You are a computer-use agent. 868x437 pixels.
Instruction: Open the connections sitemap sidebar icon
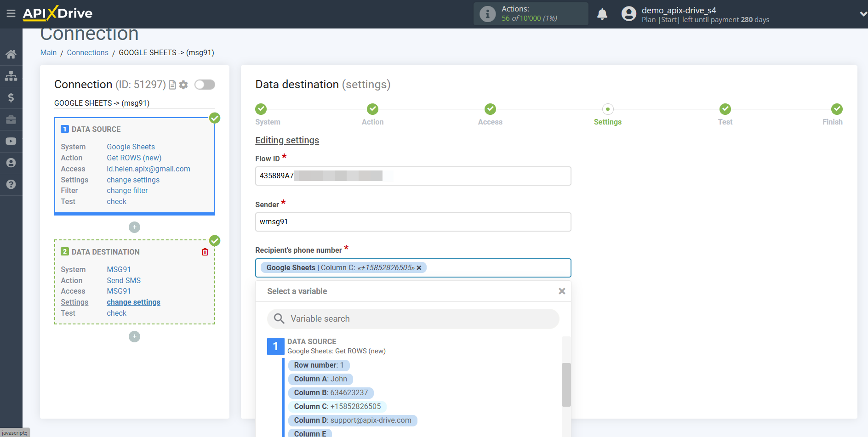[x=11, y=76]
